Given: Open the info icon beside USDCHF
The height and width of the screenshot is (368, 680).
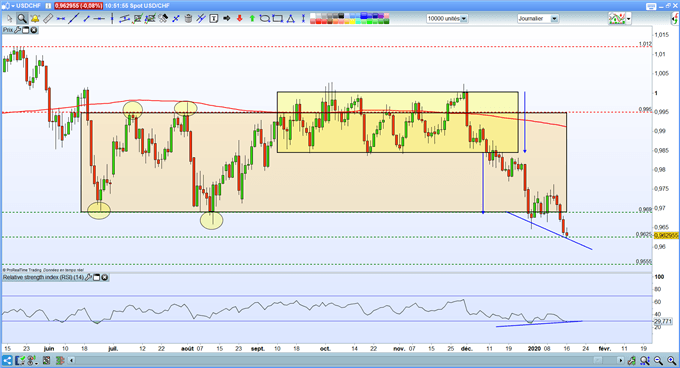Looking at the screenshot, I should (48, 6).
